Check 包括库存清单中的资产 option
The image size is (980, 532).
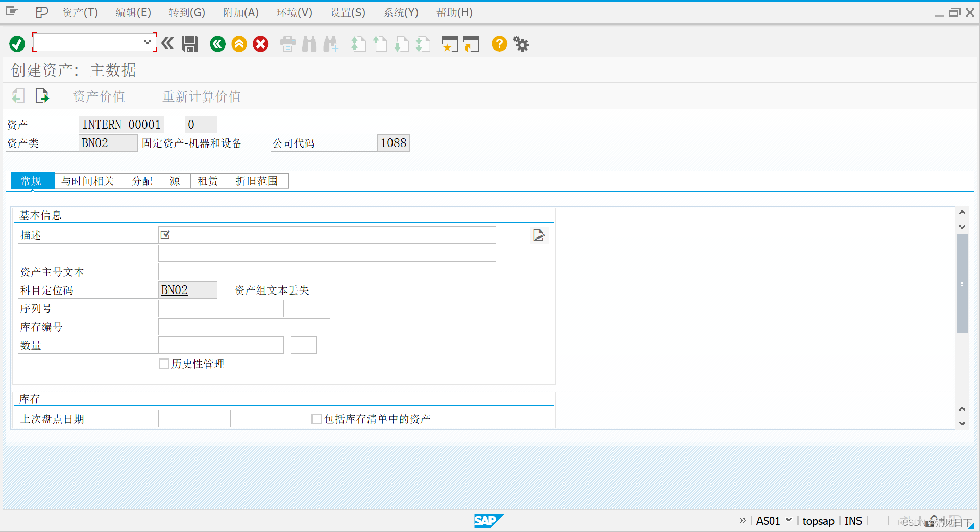(x=316, y=419)
